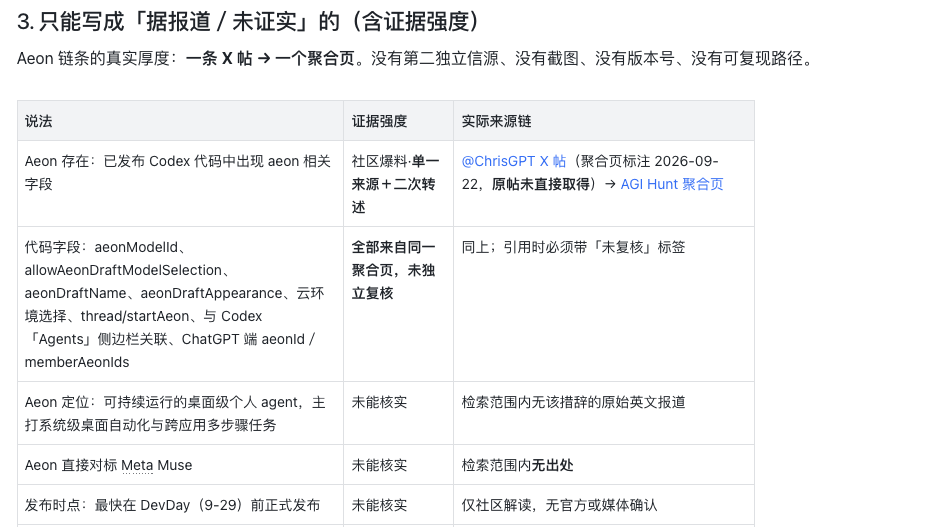The width and height of the screenshot is (925, 527).
Task: Click the cell 社区爆料·单一来源＋二次转述
Action: pyautogui.click(x=398, y=184)
